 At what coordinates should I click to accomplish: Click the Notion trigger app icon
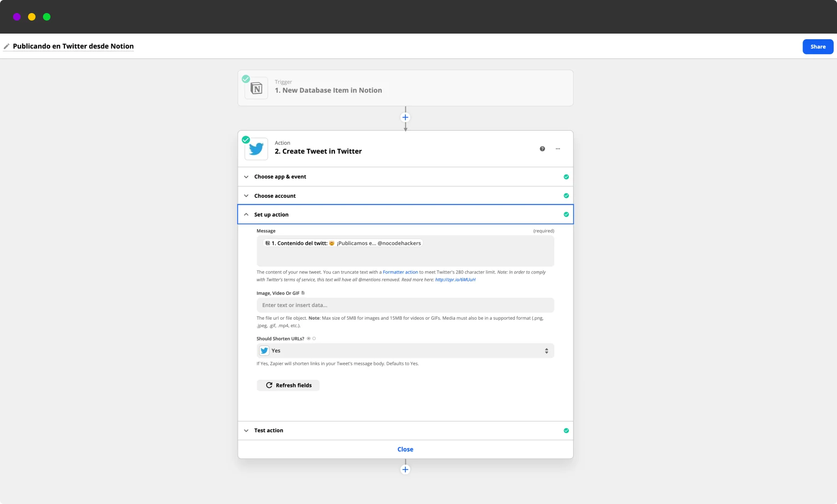pyautogui.click(x=256, y=88)
